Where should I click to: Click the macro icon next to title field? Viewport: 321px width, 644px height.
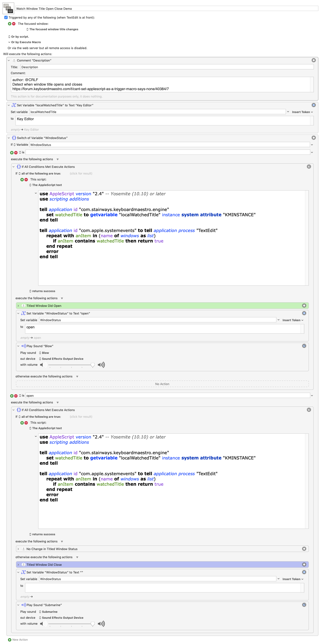(x=8, y=8)
